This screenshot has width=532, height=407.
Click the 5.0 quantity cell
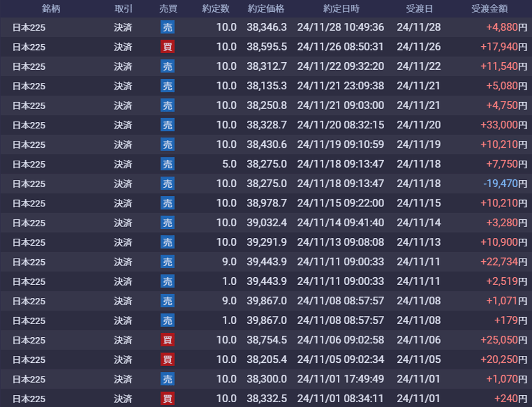tap(229, 164)
